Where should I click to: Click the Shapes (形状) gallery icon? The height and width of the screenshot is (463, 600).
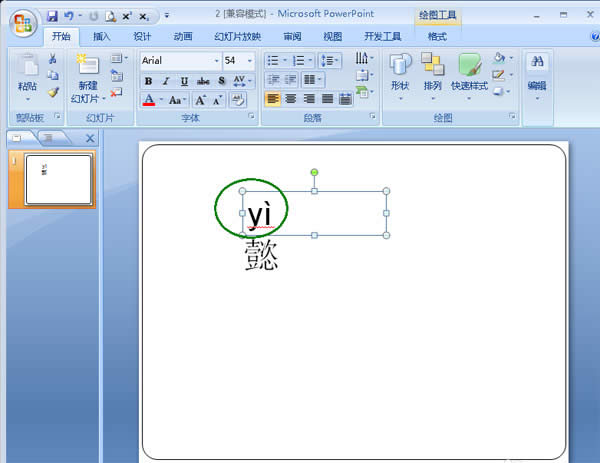tap(400, 66)
